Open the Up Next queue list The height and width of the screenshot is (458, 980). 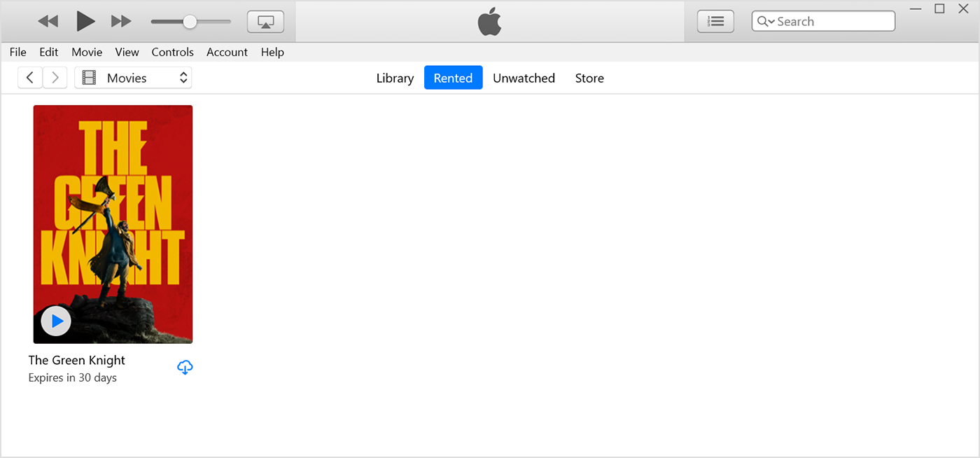[x=715, y=21]
